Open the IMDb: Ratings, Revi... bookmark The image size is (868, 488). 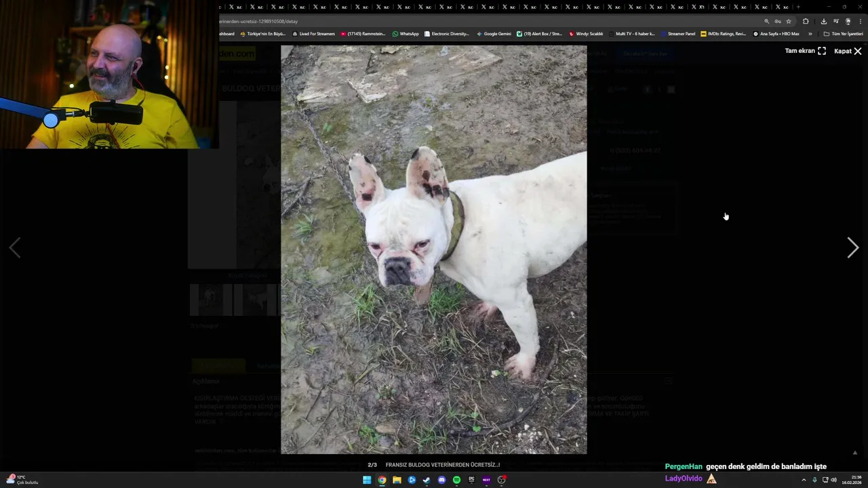pos(724,33)
